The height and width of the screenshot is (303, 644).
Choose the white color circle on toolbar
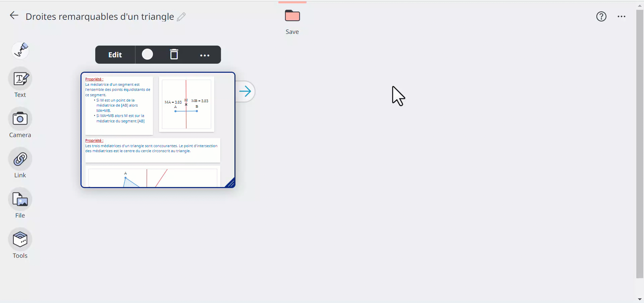(x=147, y=54)
